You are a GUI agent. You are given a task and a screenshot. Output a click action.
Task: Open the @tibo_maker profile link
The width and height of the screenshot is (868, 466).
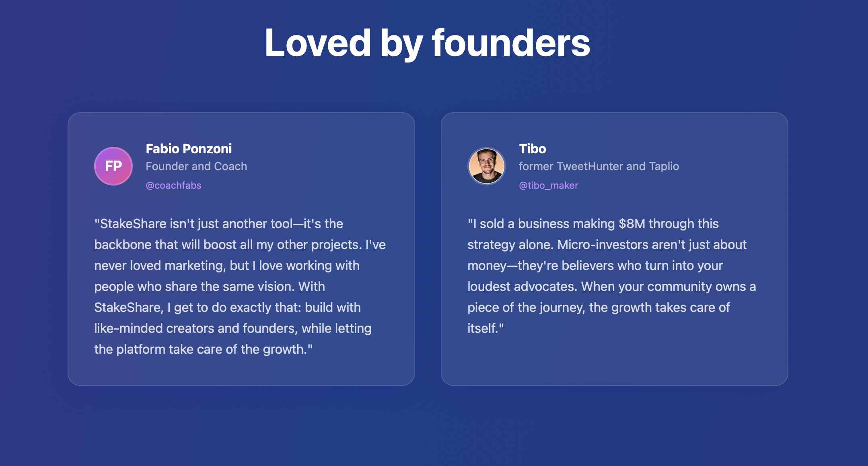(548, 186)
